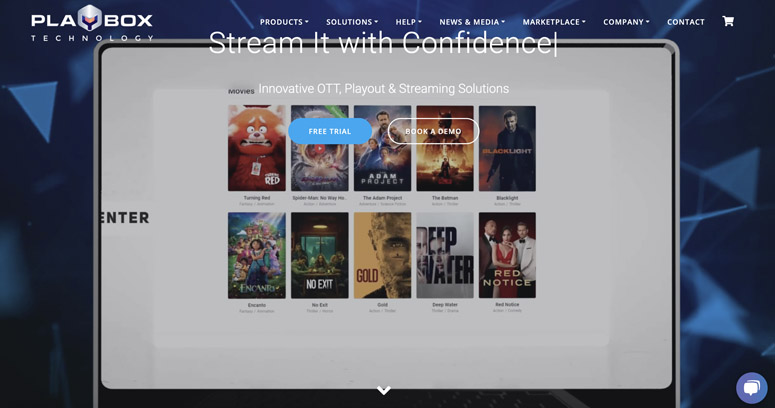
Task: Expand the Marketplace dropdown menu
Action: click(x=554, y=22)
